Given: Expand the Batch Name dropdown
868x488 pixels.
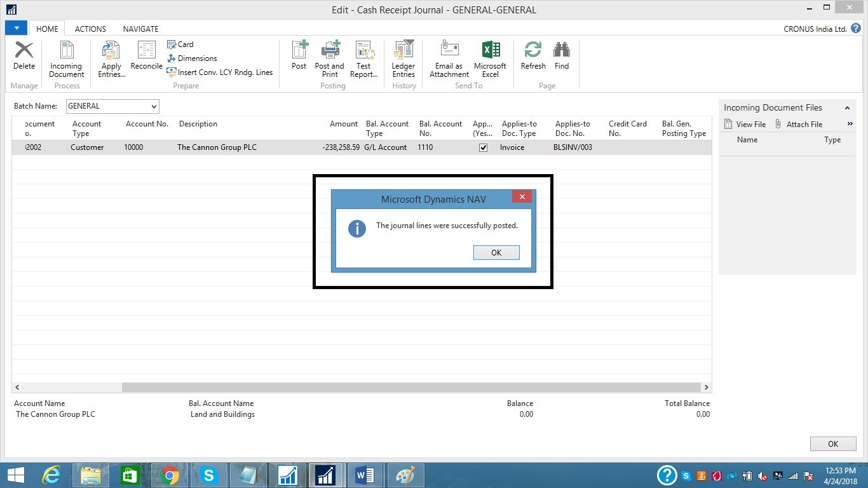Looking at the screenshot, I should point(154,106).
